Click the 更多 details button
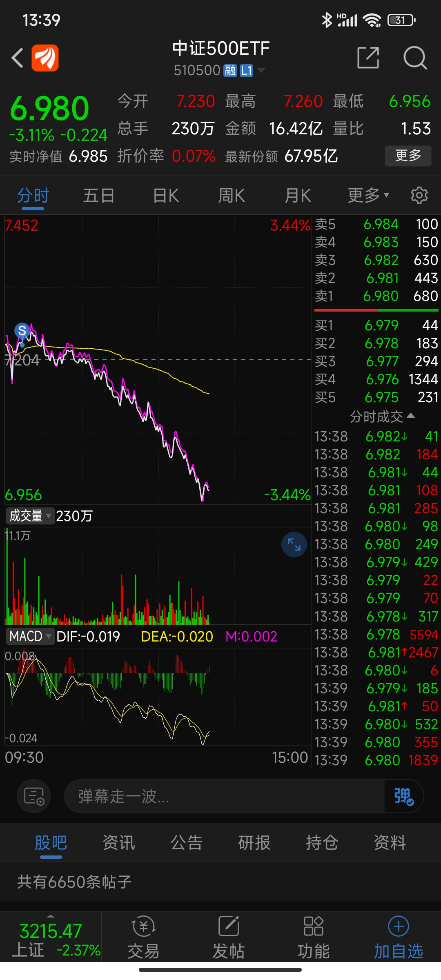441x980 pixels. click(408, 156)
